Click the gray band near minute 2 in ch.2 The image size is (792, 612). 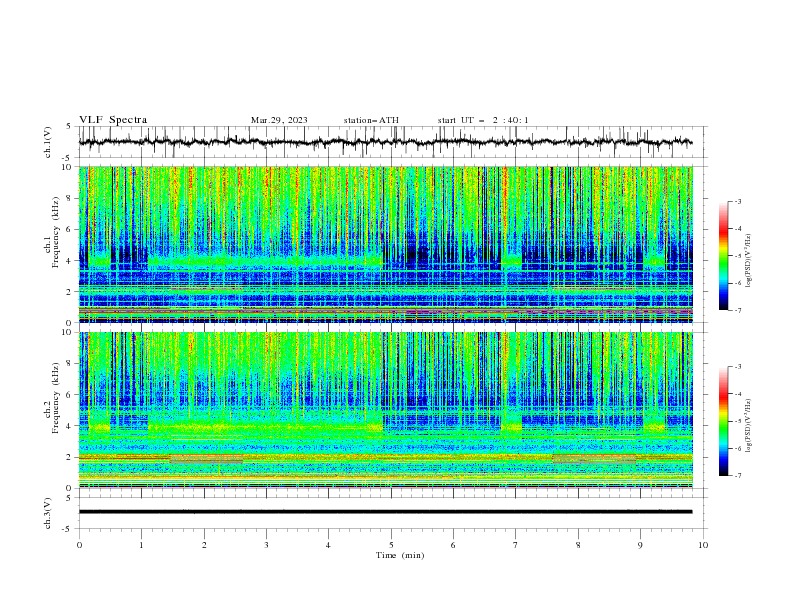pos(206,459)
